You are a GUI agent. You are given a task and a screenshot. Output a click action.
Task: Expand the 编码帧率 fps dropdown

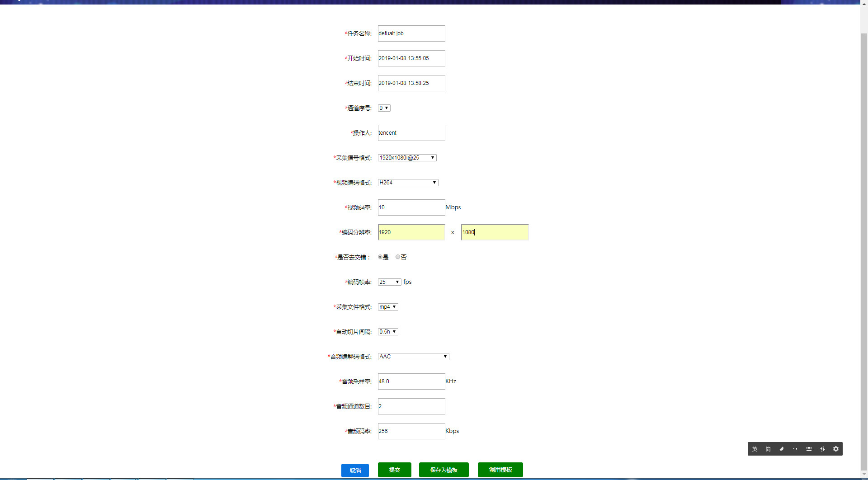[389, 282]
